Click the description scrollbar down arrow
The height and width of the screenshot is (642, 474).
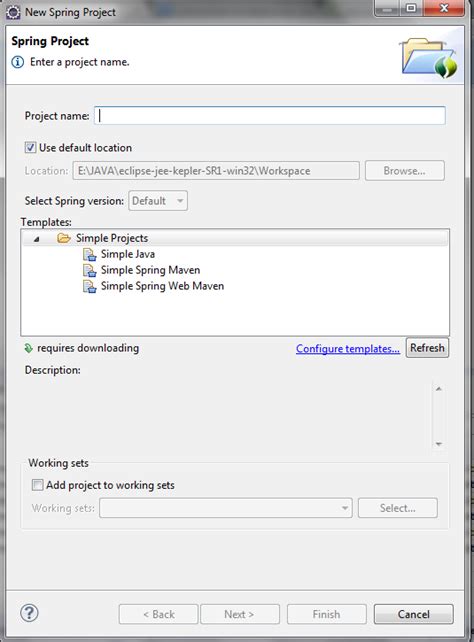pos(439,444)
